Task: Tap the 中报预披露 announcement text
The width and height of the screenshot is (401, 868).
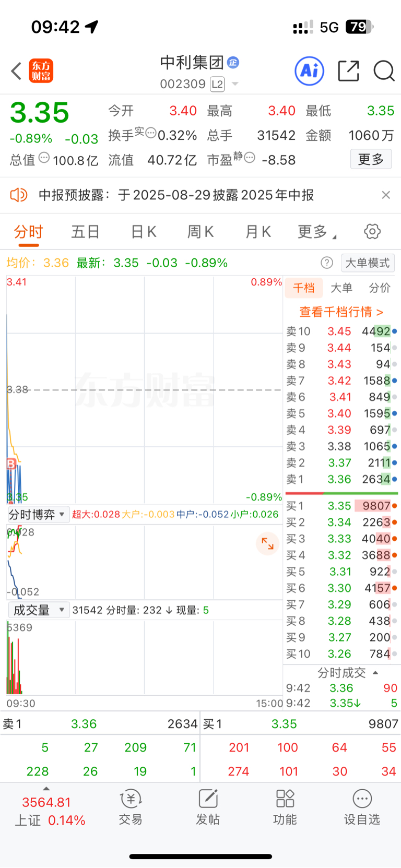Action: coord(176,195)
